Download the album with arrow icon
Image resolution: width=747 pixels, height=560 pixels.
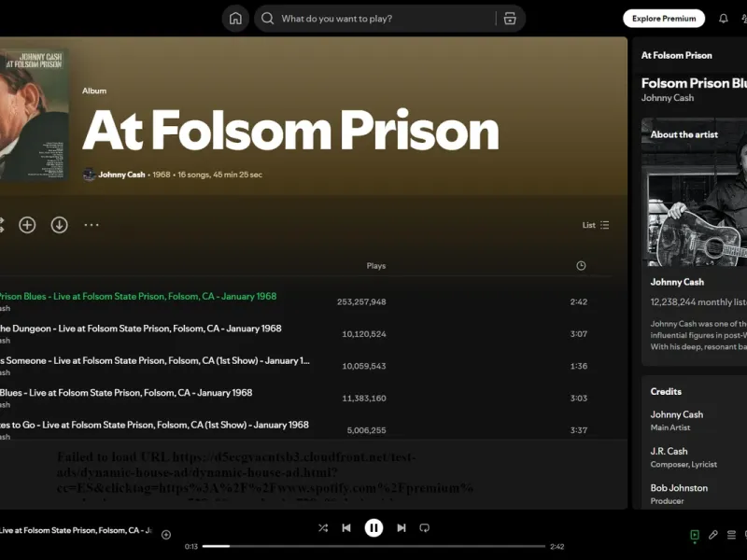60,225
